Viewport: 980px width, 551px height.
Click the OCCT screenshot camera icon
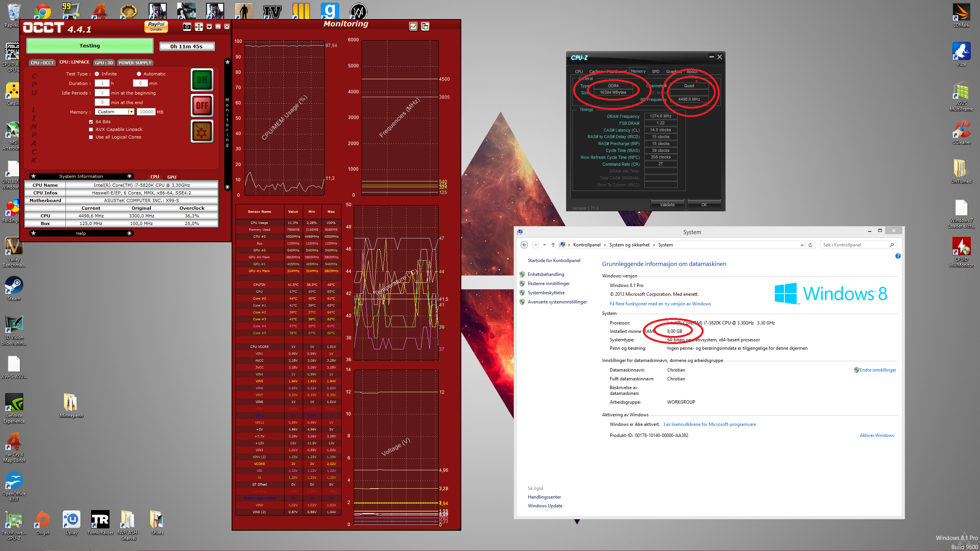[187, 26]
